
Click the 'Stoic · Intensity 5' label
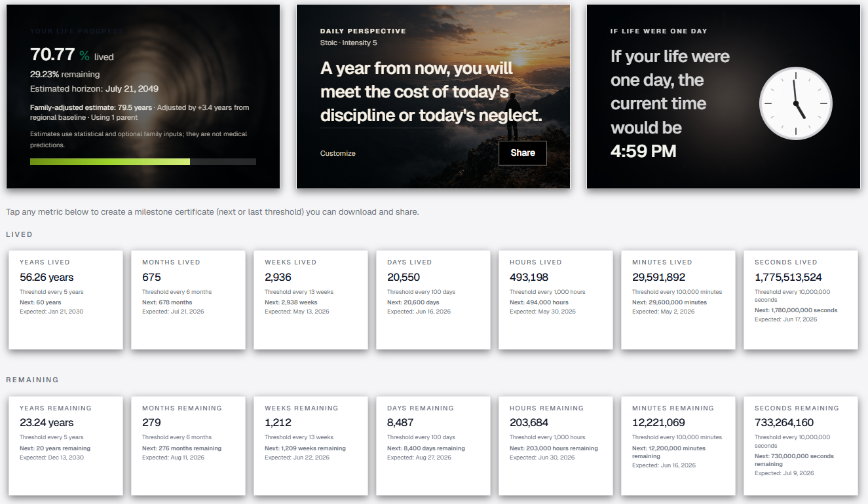coord(349,43)
